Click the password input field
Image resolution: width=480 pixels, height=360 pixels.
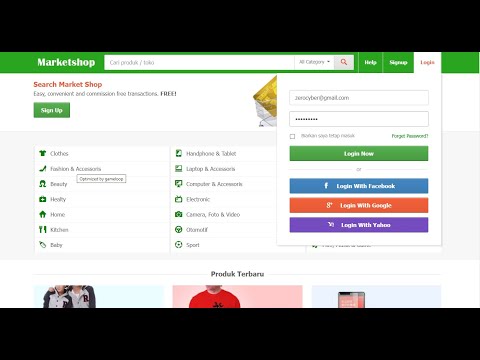pyautogui.click(x=359, y=119)
